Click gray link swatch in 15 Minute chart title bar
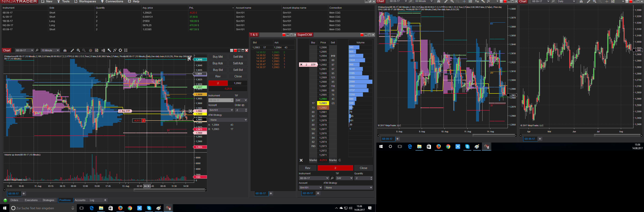The width and height of the screenshot is (644, 212). [231, 50]
